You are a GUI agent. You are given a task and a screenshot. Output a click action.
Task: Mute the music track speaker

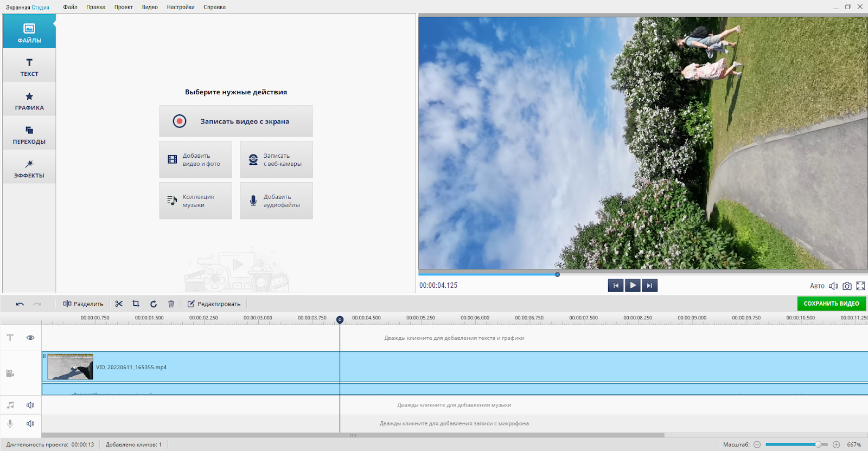[x=30, y=405]
